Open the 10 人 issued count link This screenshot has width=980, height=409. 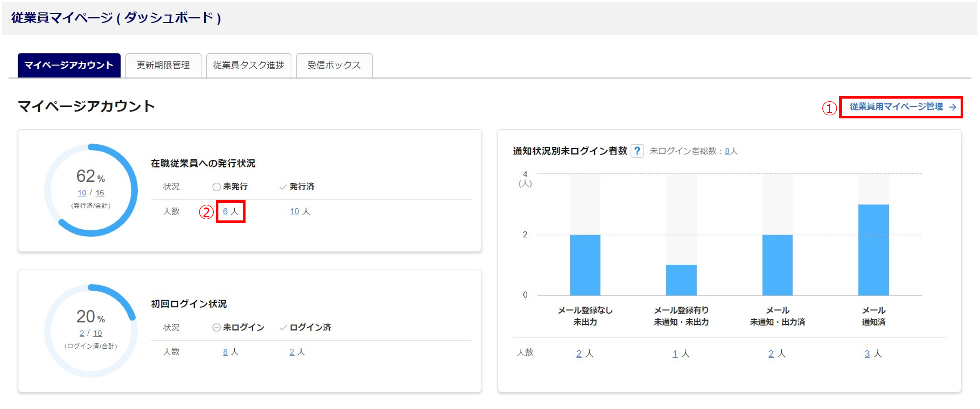coord(294,211)
